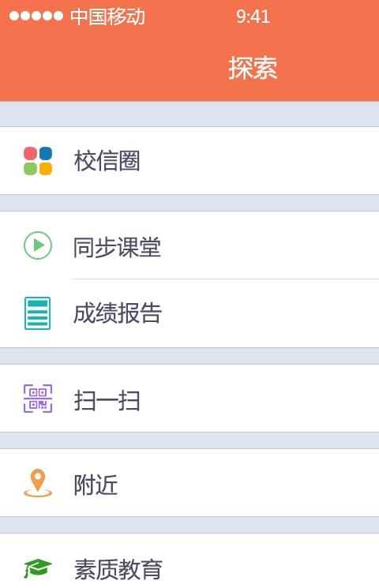Tap the 9:41 clock in status bar
Screen dimensions: 379x588
pos(253,17)
